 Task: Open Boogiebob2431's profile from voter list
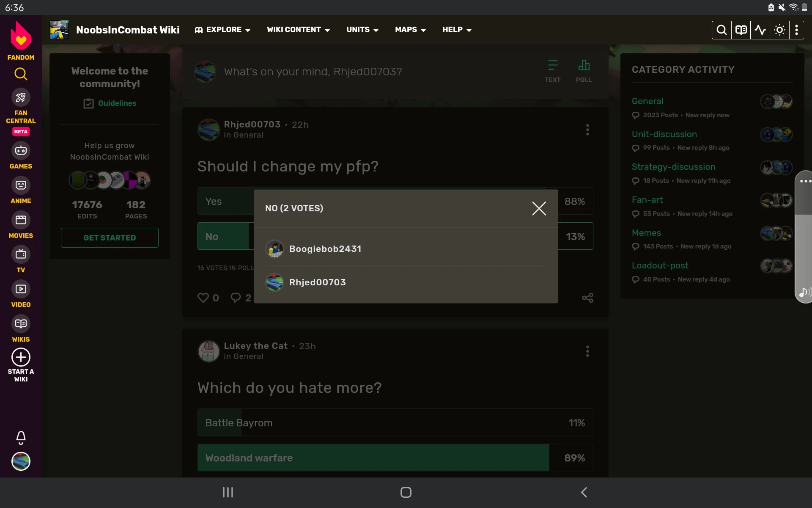click(325, 249)
